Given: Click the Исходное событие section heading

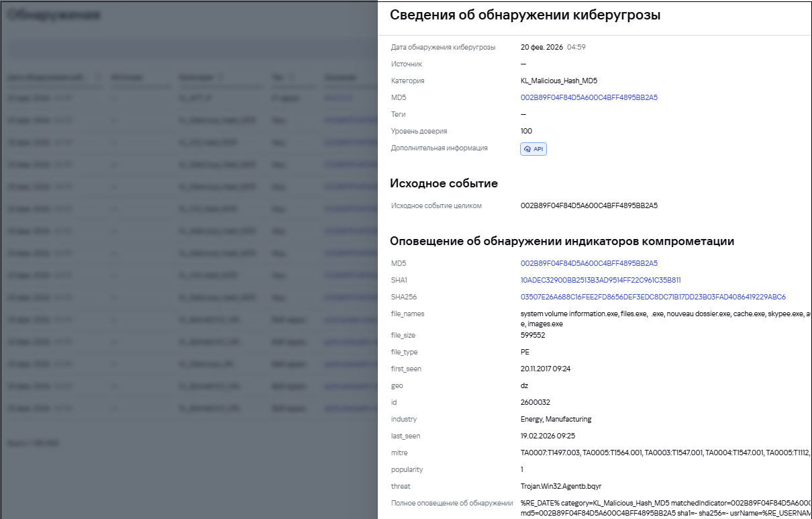Looking at the screenshot, I should click(x=444, y=183).
